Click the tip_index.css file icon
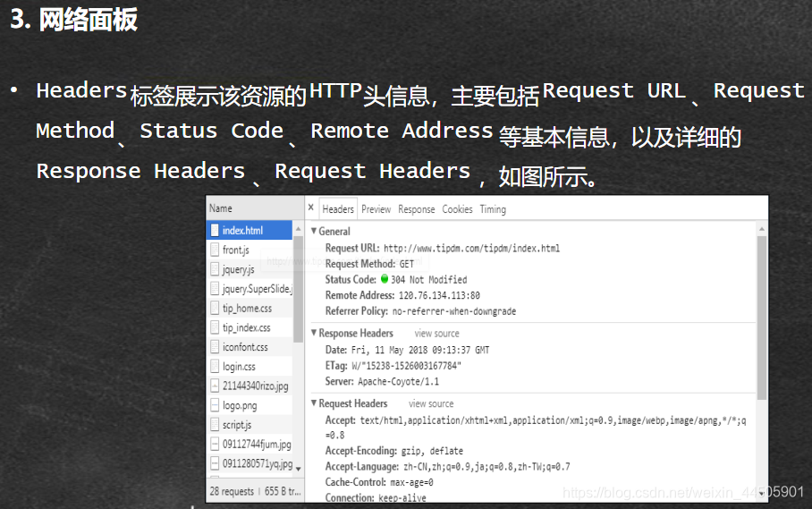Screen dimensions: 812x509 pos(215,327)
